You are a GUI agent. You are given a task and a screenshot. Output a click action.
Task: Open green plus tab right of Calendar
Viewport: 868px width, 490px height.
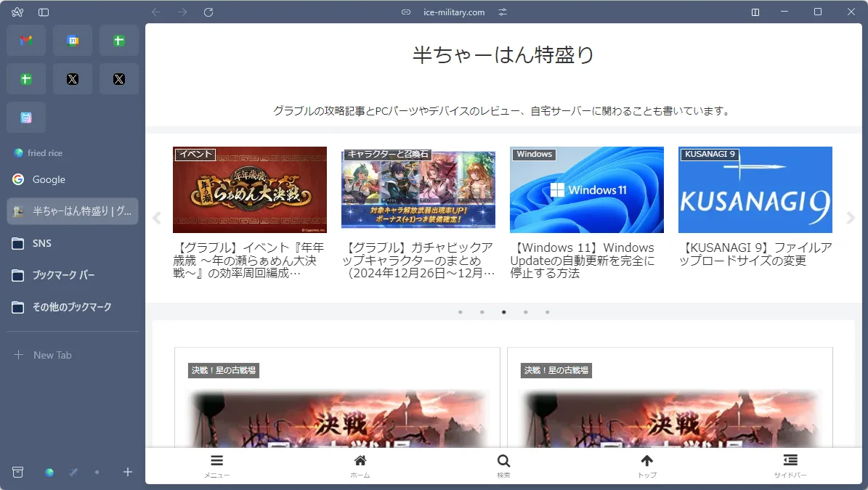tap(119, 41)
